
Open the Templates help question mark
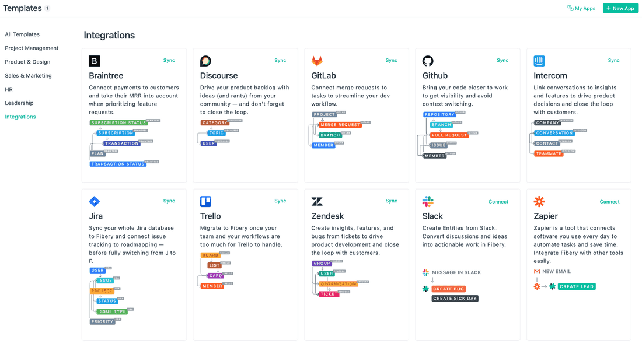point(48,9)
